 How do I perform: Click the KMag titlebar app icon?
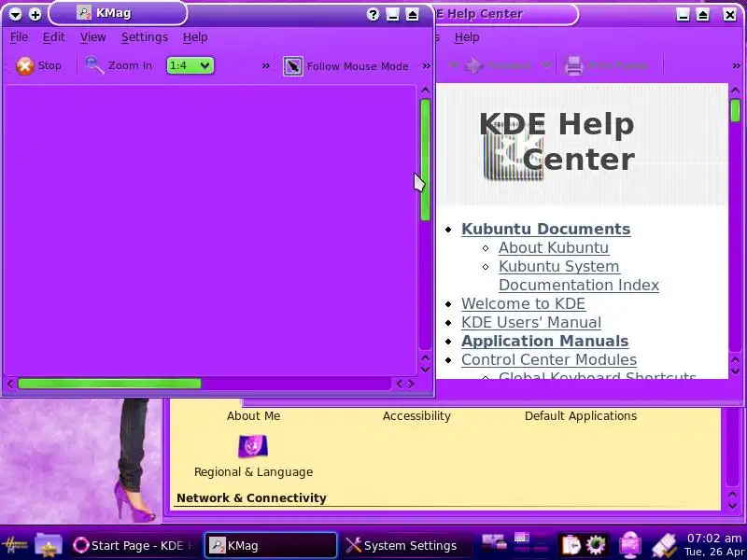click(x=84, y=13)
